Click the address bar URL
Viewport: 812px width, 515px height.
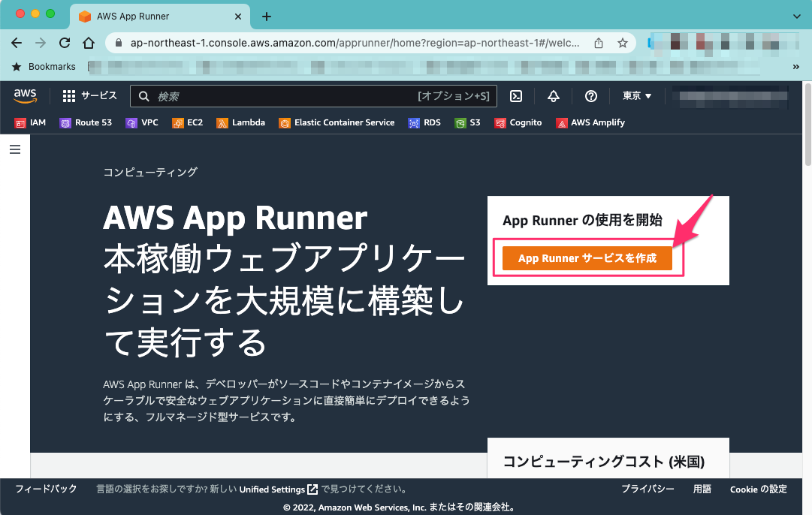[355, 43]
